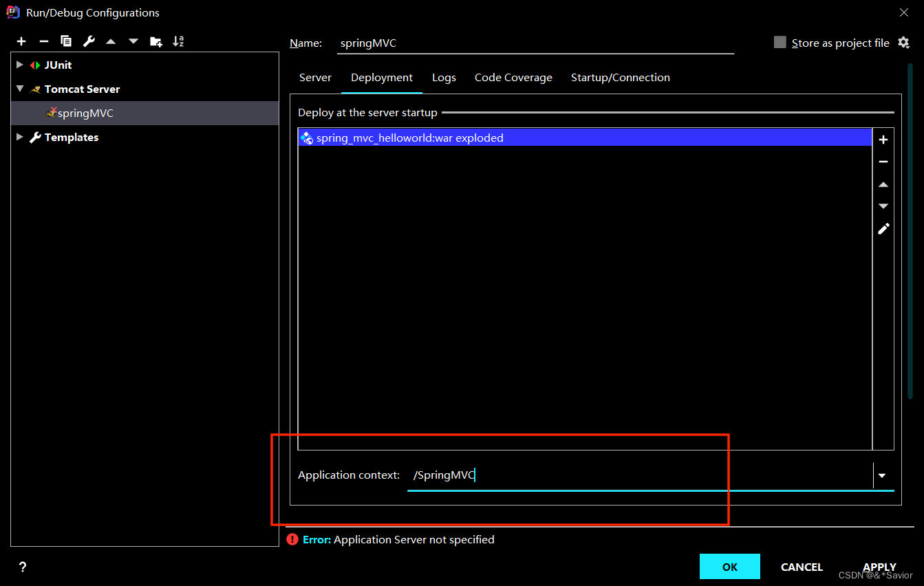Select the Templates tree label

tap(72, 137)
